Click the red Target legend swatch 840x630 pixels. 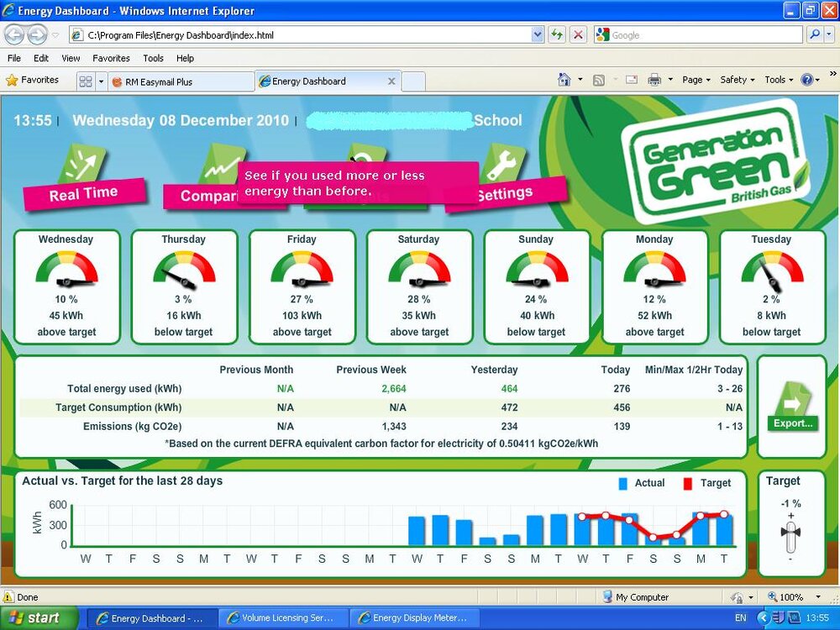click(x=688, y=484)
